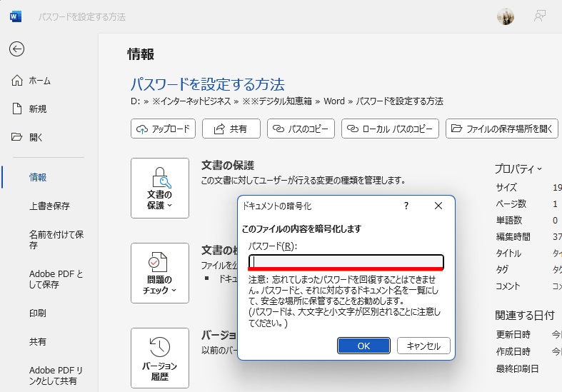Click the lock and key icon

[x=161, y=177]
